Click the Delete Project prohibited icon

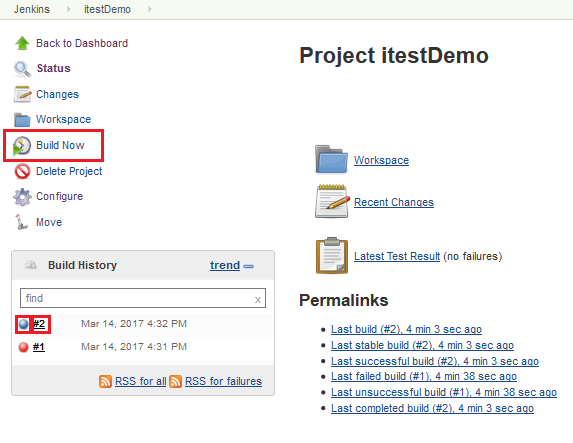(x=22, y=171)
